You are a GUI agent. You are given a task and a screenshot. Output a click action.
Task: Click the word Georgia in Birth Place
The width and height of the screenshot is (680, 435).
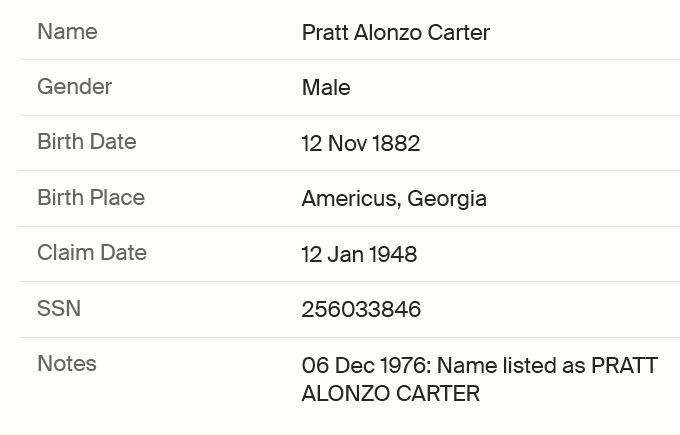pos(447,200)
